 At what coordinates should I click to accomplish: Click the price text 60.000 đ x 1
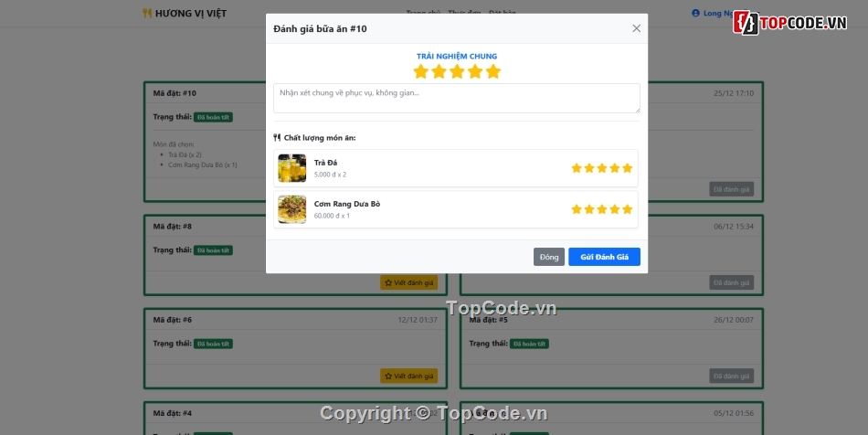tap(332, 216)
